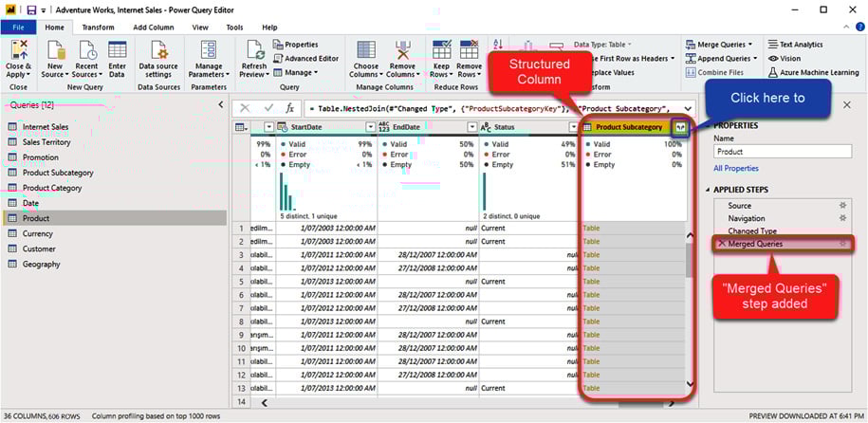Switch to the Transform tab

pos(98,28)
